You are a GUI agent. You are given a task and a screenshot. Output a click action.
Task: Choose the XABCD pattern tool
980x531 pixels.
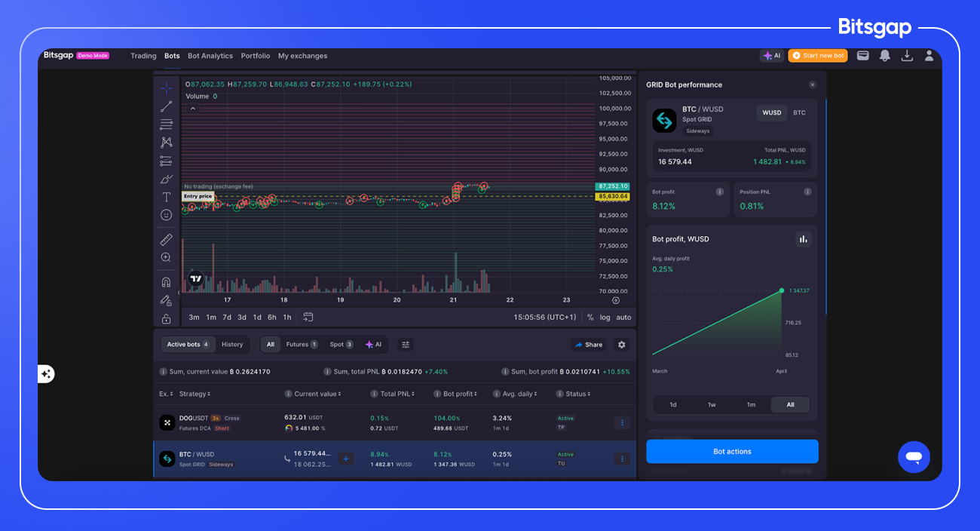pos(166,143)
